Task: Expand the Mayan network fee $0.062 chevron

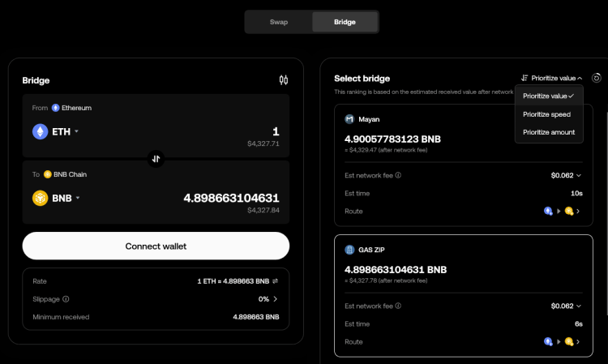Action: [x=579, y=175]
